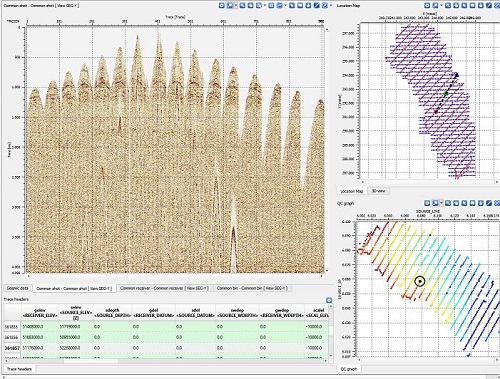Select the zoom magnifier tool in seismic toolbar
The width and height of the screenshot is (500, 379).
point(242,5)
